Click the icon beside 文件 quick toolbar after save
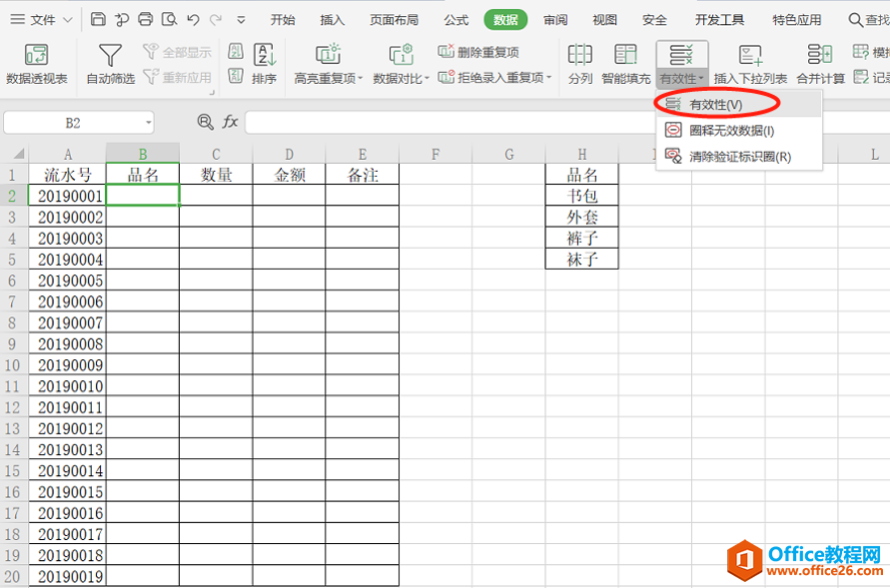The width and height of the screenshot is (890, 588). pos(122,20)
